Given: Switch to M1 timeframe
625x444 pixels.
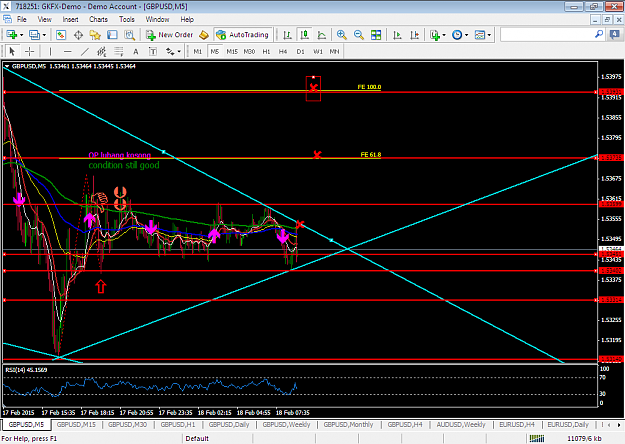Looking at the screenshot, I should [198, 51].
